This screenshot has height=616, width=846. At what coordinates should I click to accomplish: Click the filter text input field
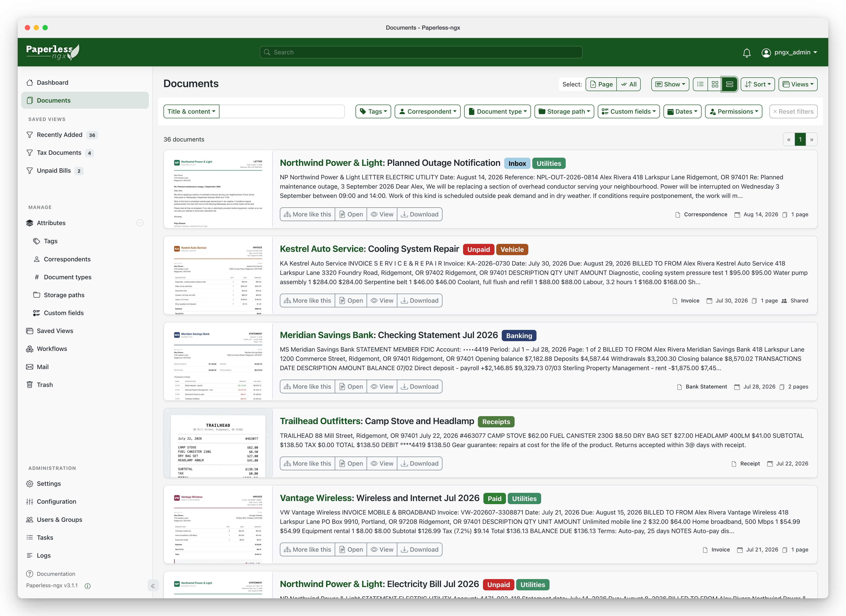[282, 111]
